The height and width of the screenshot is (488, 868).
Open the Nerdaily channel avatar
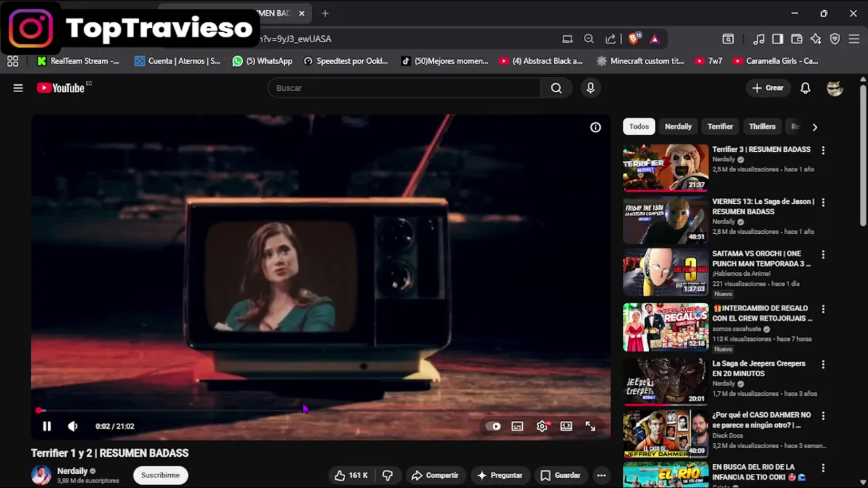tap(41, 475)
